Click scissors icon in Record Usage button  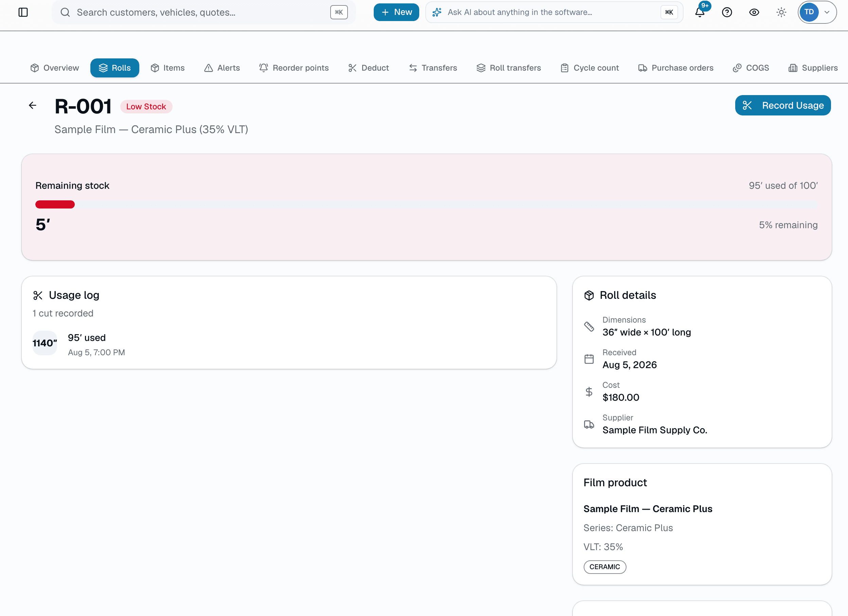(747, 105)
